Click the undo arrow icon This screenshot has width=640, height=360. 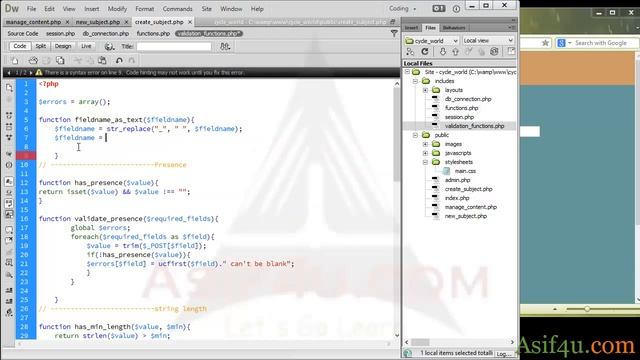click(x=119, y=60)
